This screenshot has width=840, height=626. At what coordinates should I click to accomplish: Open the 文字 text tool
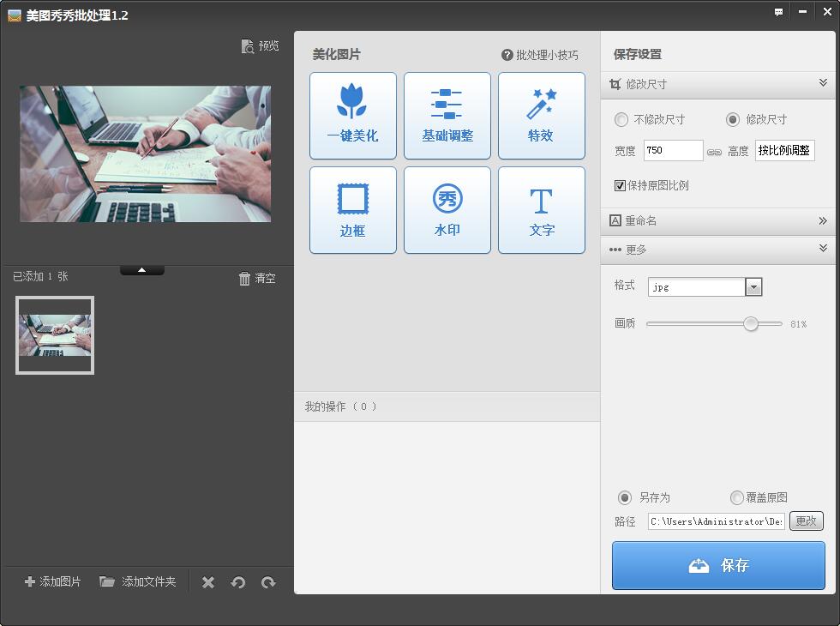click(541, 209)
